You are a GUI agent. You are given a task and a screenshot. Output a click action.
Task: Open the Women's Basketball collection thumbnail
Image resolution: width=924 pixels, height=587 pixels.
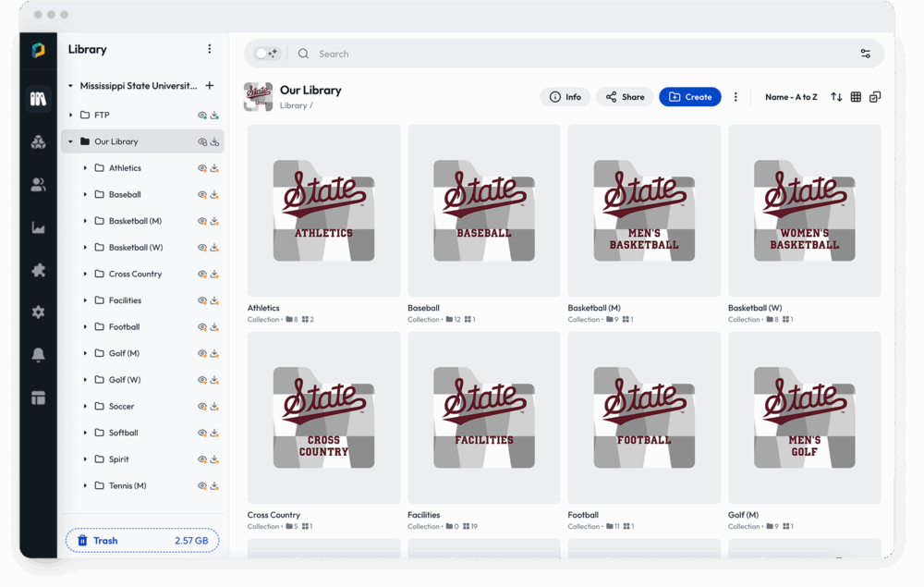pos(805,211)
